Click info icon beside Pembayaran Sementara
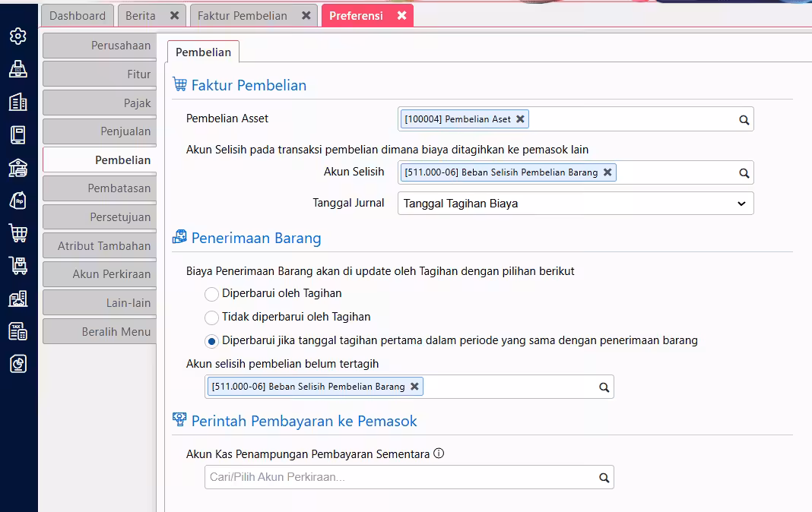812x512 pixels. pos(439,454)
